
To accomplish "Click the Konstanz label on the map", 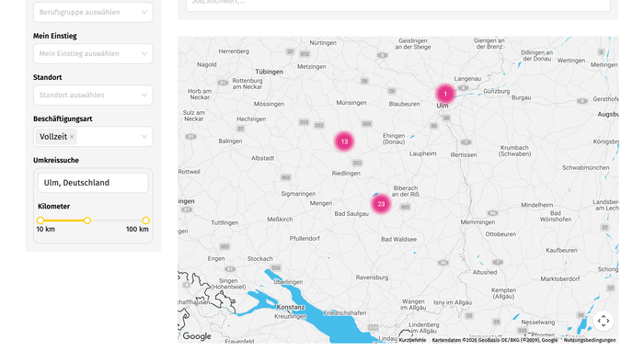I will [x=291, y=307].
